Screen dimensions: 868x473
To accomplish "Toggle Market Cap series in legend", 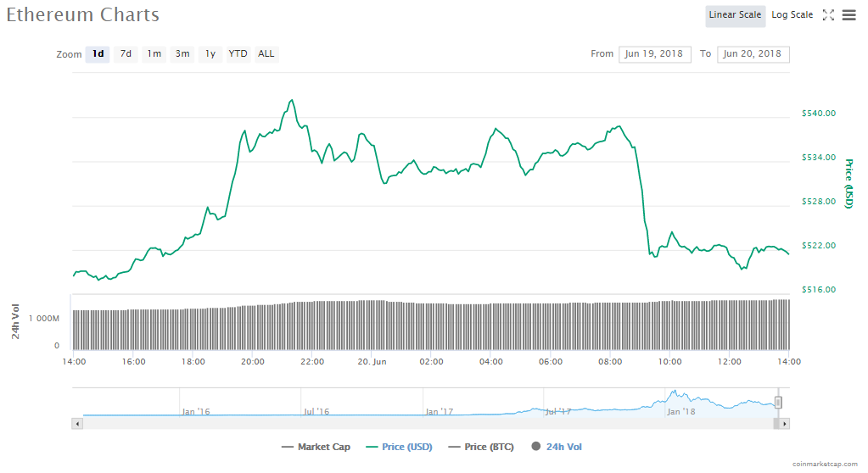I will tap(316, 447).
